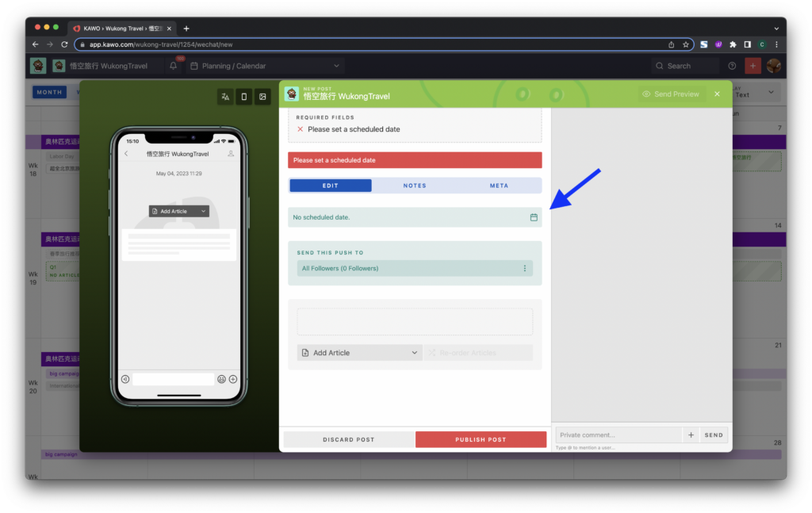Viewport: 812px width, 513px height.
Task: Select the image preview icon
Action: click(262, 97)
